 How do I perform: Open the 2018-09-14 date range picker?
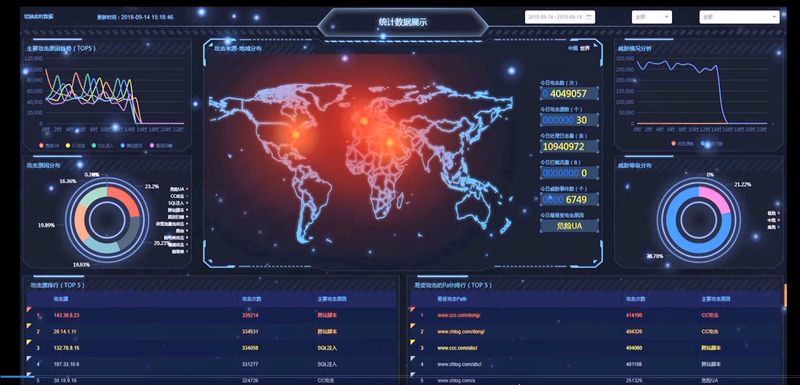(560, 17)
